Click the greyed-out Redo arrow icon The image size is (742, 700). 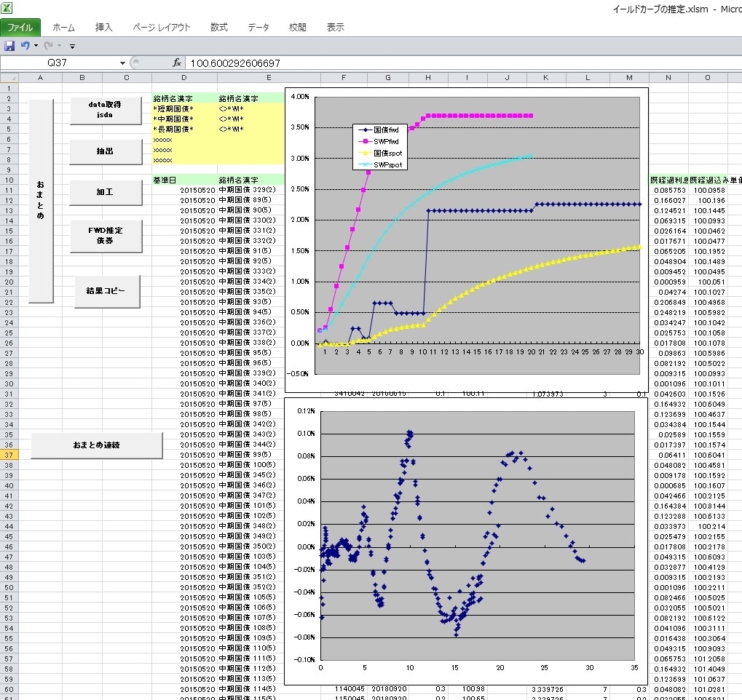click(x=48, y=45)
